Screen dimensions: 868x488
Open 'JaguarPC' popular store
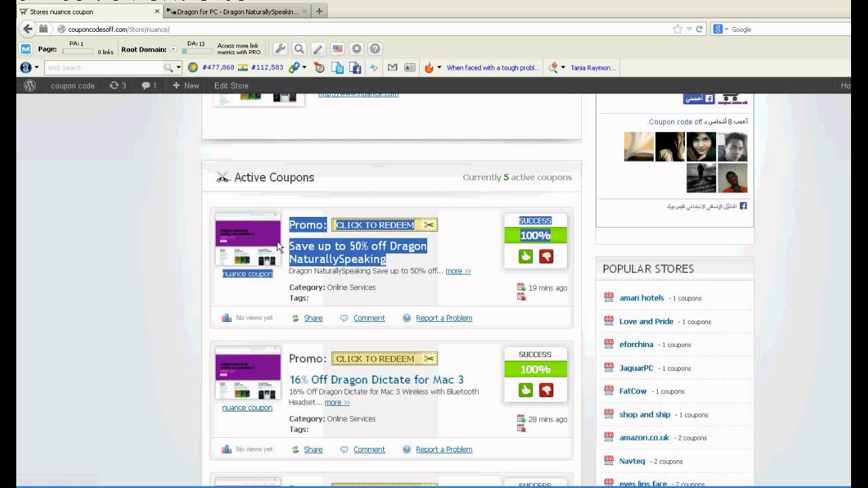click(636, 367)
